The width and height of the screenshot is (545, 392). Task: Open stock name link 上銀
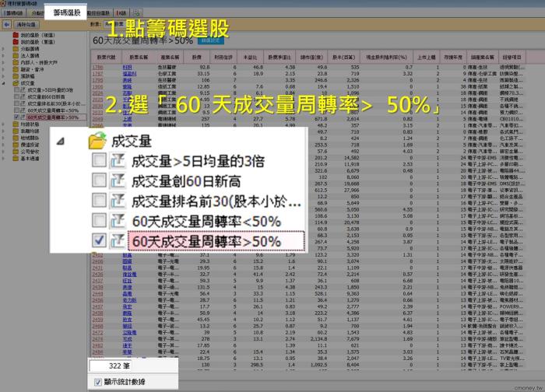point(127,119)
